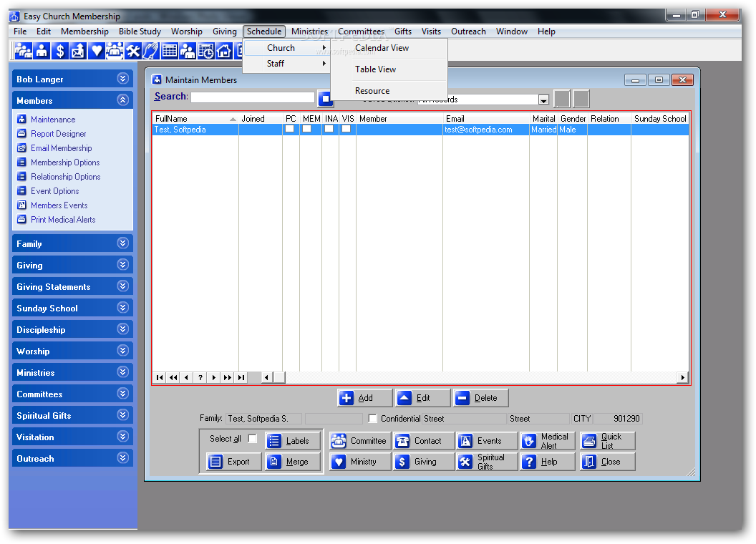756x544 pixels.
Task: Click the question mark navigator button
Action: pyautogui.click(x=200, y=377)
